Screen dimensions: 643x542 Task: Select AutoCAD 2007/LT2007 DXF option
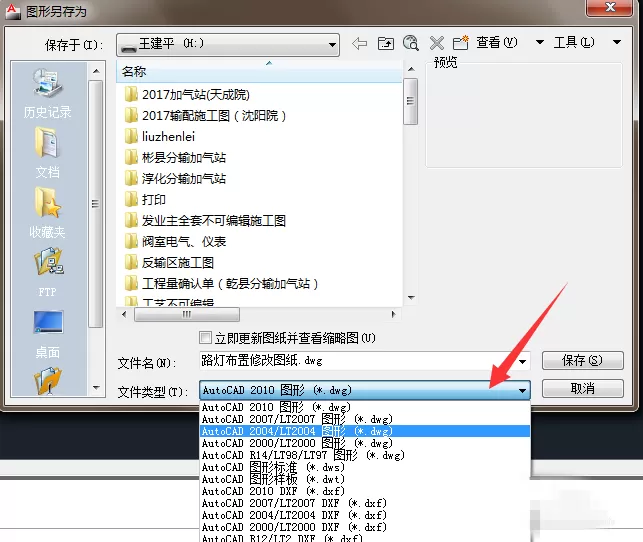tap(365, 503)
